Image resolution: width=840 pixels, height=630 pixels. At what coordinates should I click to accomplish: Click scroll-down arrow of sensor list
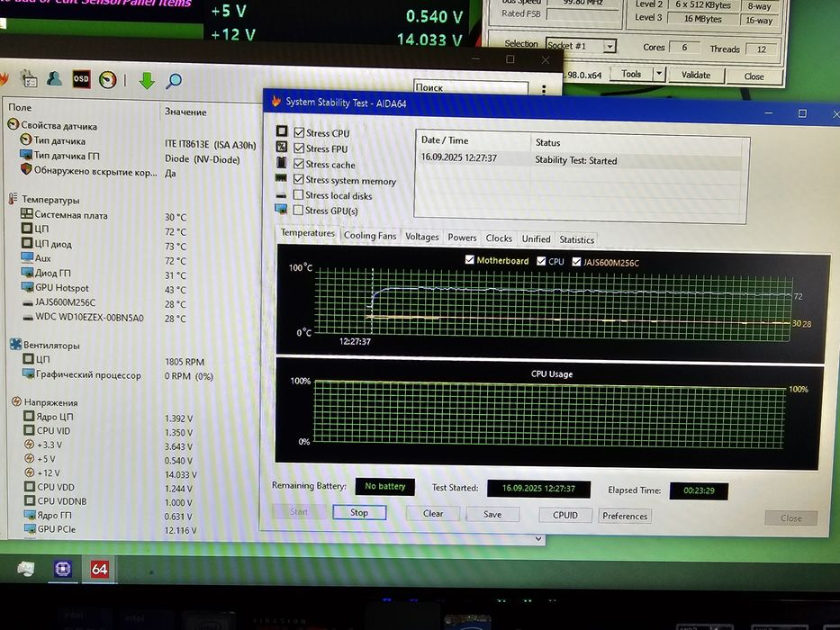[x=538, y=539]
